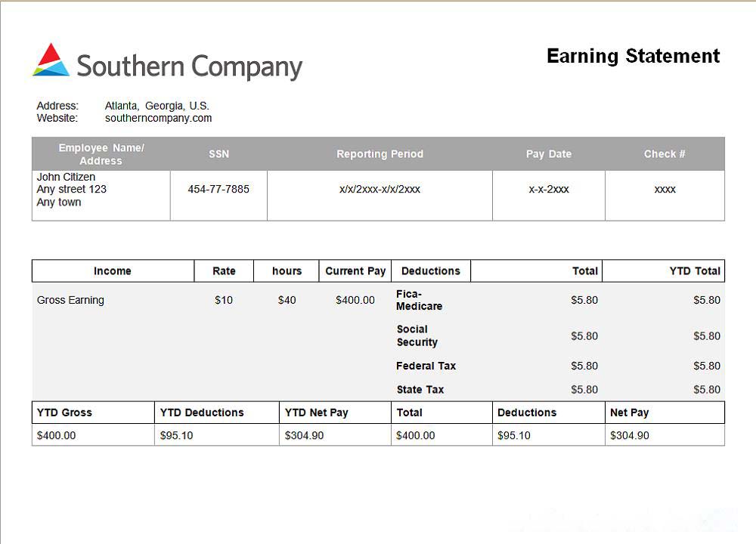
Task: Click the Employee Name/Address column header
Action: point(101,154)
